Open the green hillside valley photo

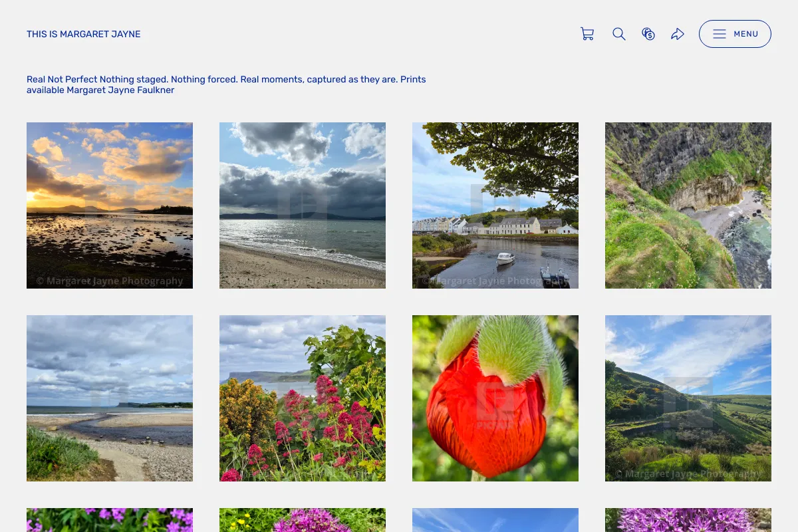pos(688,398)
